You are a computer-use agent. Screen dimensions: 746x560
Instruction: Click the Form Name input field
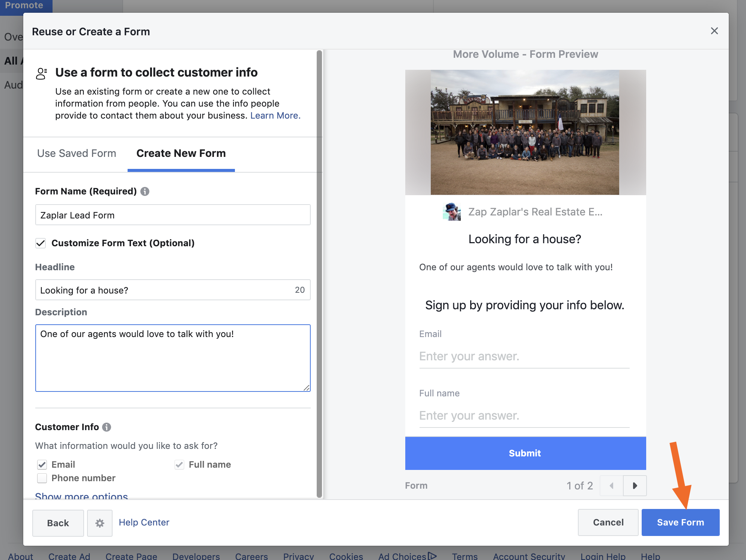pyautogui.click(x=173, y=215)
